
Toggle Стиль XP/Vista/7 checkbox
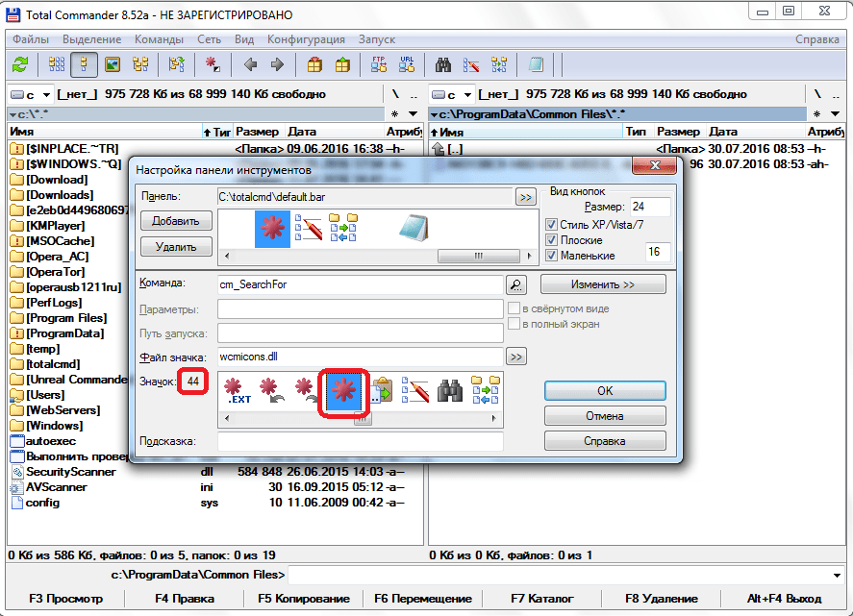click(552, 225)
